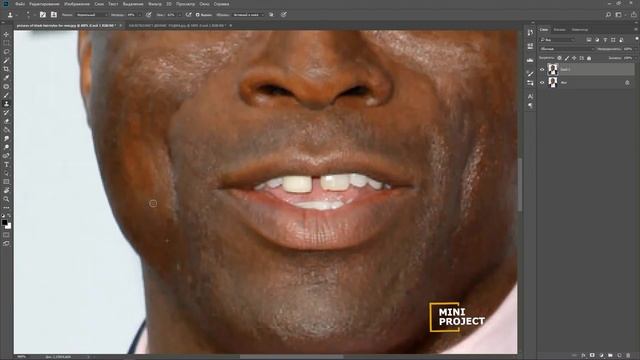This screenshot has width=640, height=360.
Task: Open the Character panel icon in dock
Action: 530,96
